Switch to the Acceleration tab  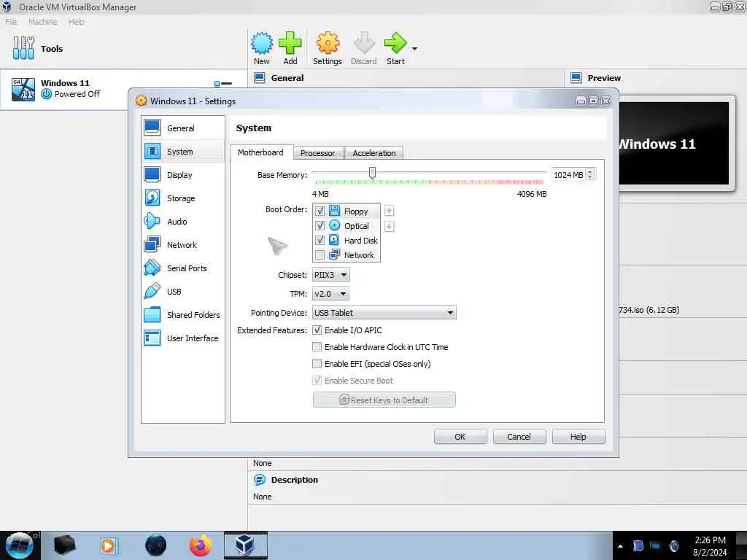coord(374,153)
